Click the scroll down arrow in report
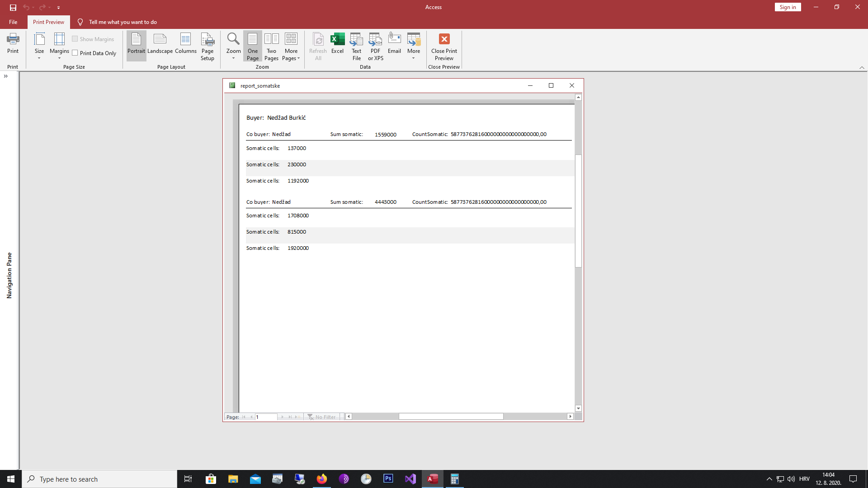This screenshot has width=868, height=488. (x=578, y=408)
